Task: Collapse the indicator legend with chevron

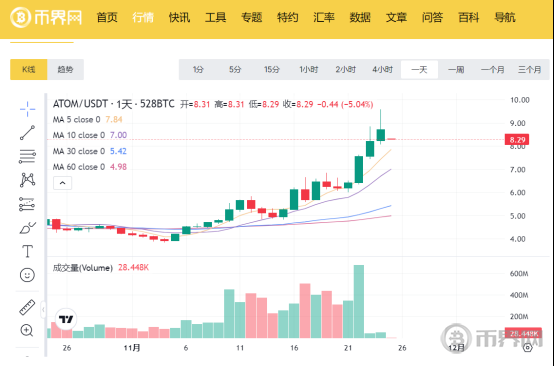Action: pos(63,183)
